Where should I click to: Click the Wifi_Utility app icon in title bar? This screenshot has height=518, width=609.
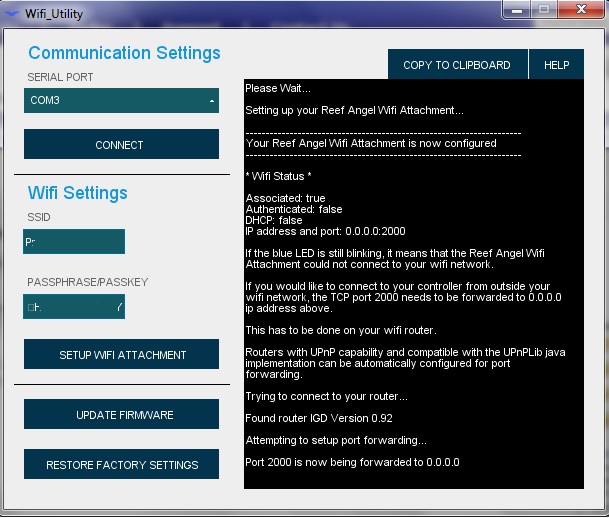[x=12, y=15]
